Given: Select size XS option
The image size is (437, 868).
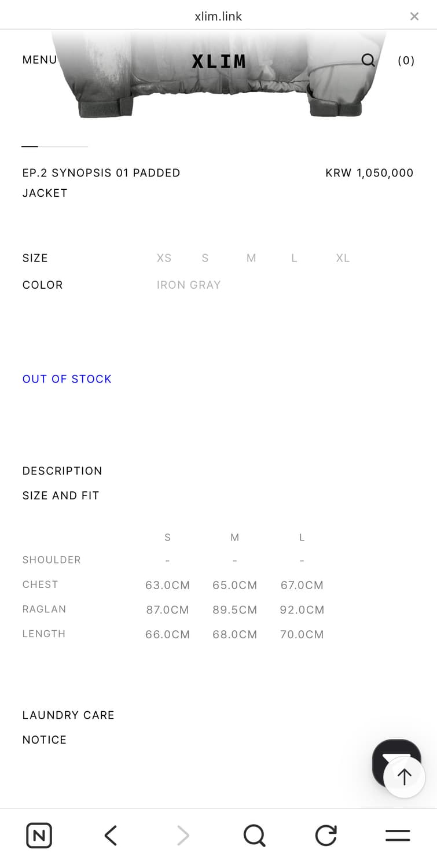Looking at the screenshot, I should (164, 258).
